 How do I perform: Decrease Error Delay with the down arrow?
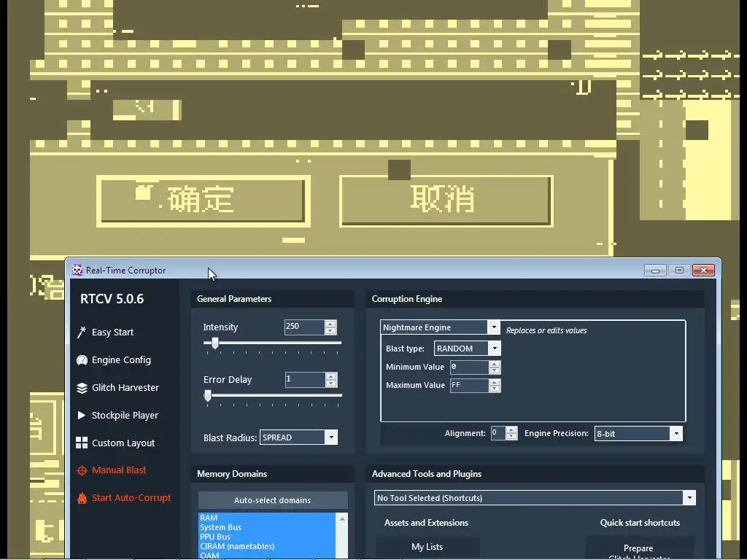coord(331,383)
